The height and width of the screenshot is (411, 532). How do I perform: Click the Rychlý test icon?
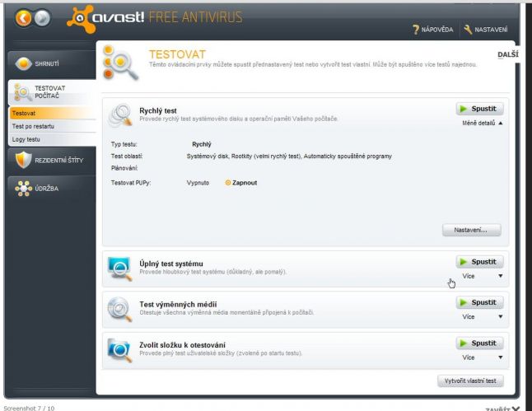(119, 115)
